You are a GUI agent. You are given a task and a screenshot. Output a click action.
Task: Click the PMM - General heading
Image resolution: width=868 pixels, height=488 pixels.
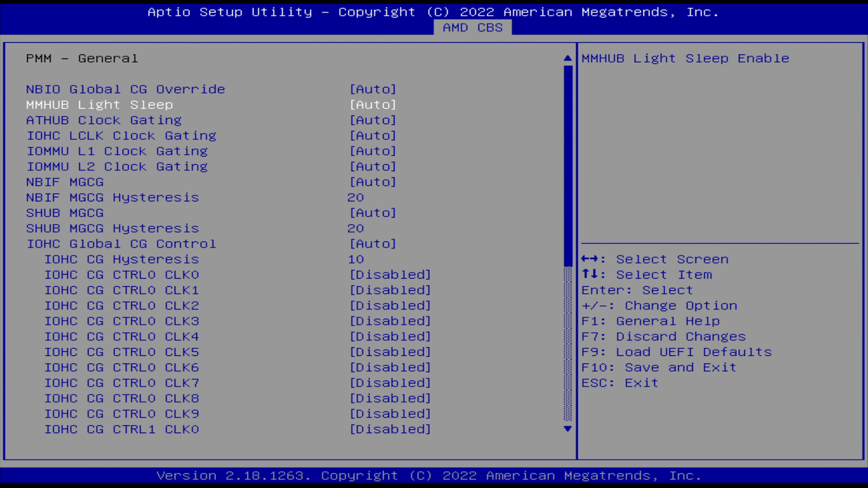tap(82, 59)
